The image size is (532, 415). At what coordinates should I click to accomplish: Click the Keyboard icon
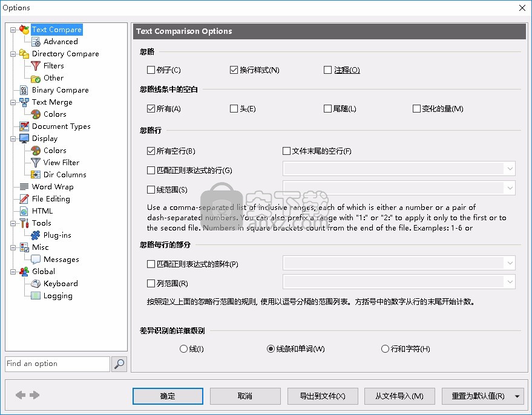pyautogui.click(x=36, y=284)
